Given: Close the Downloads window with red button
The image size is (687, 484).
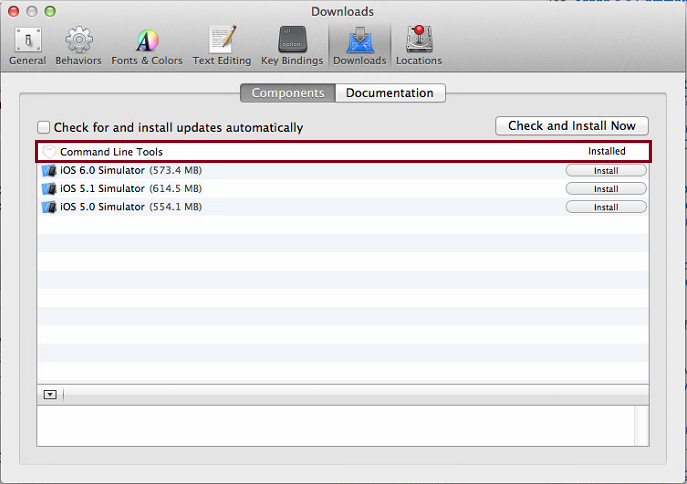Looking at the screenshot, I should pos(14,11).
